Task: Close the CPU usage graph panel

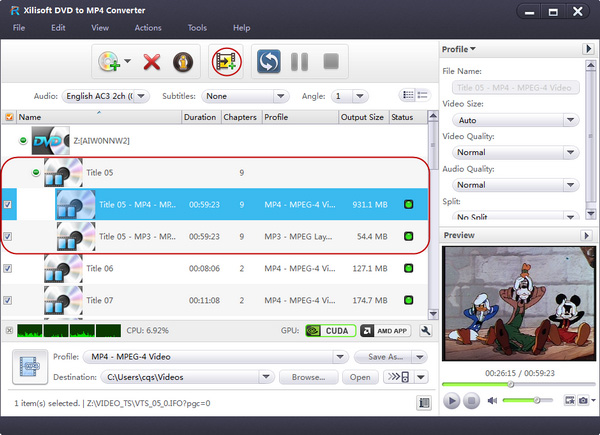Action: (10, 330)
